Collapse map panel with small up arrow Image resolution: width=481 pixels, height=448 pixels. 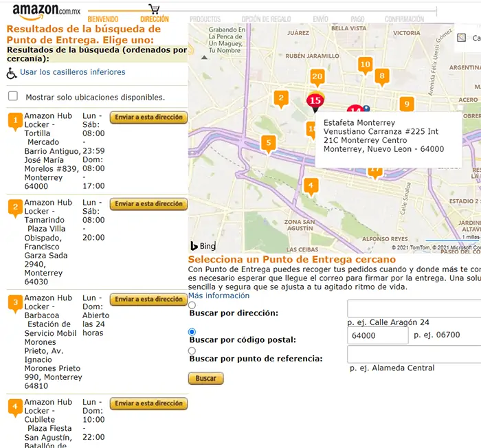pyautogui.click(x=204, y=58)
